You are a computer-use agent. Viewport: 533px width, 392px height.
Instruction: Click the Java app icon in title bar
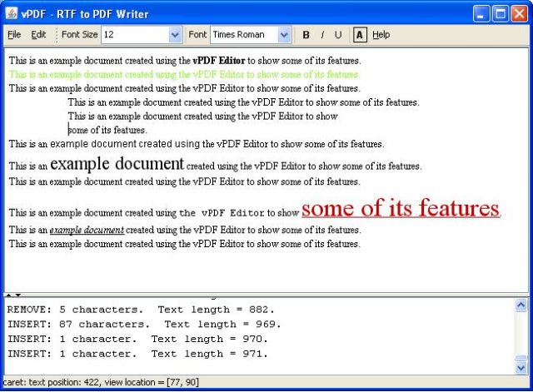12,13
